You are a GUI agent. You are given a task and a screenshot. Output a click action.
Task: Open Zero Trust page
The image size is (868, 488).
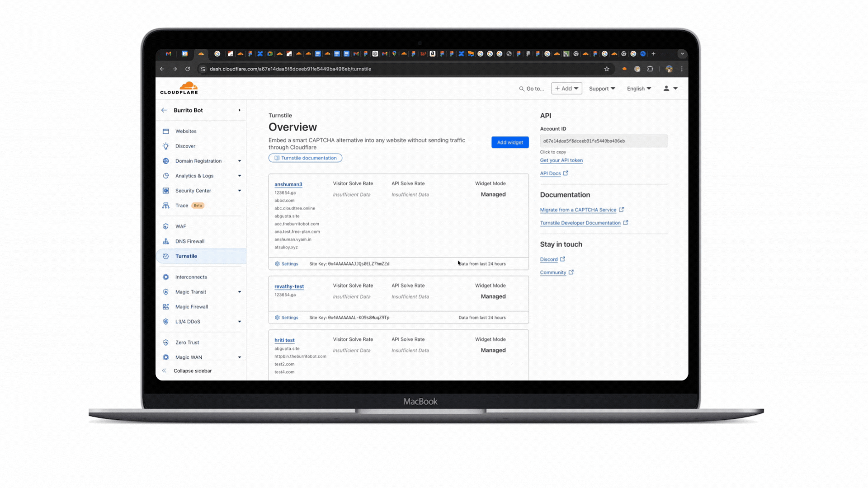pyautogui.click(x=187, y=343)
